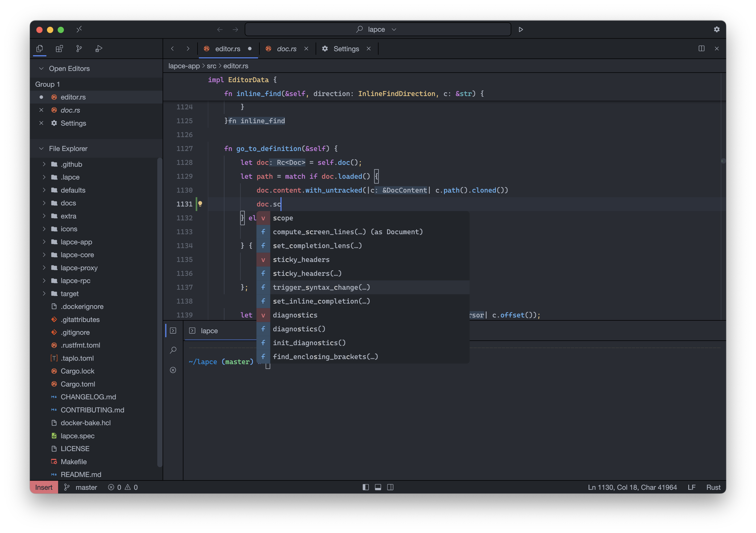Viewport: 756px width, 533px height.
Task: Open the palette dropdown next to lapce
Action: (394, 29)
